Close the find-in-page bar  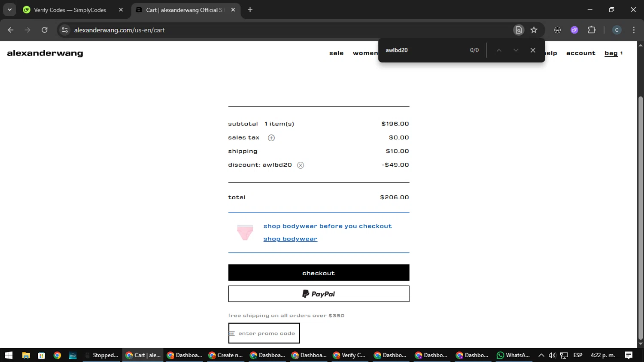(533, 50)
